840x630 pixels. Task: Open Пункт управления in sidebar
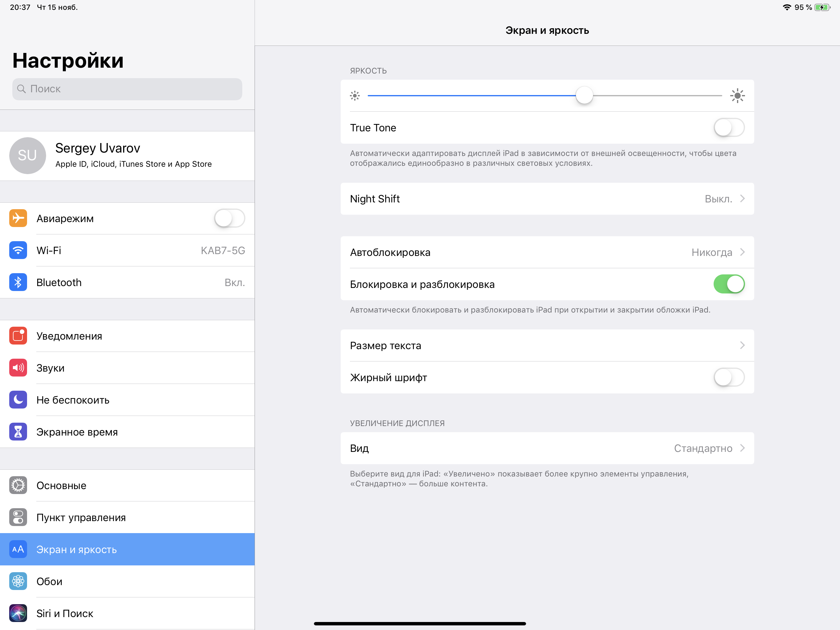pyautogui.click(x=81, y=517)
